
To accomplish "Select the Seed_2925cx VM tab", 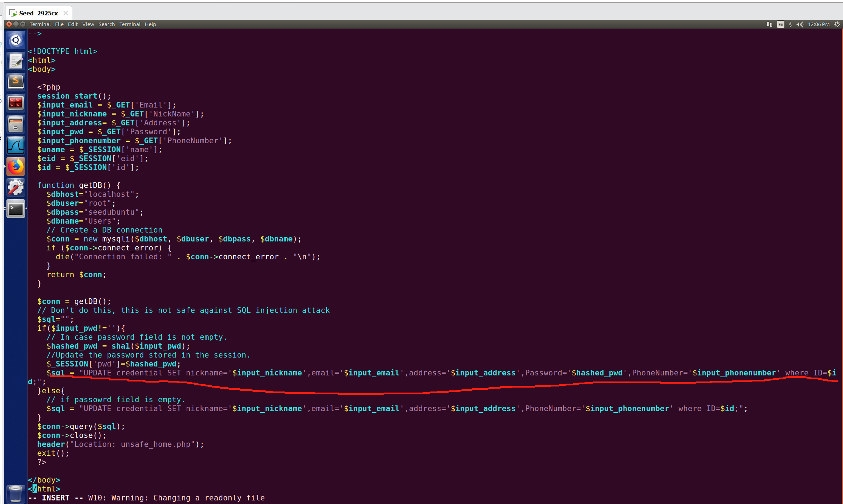I will (x=39, y=13).
